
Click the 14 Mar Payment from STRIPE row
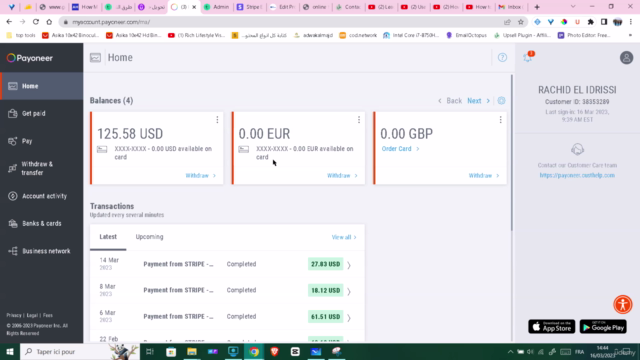[227, 264]
